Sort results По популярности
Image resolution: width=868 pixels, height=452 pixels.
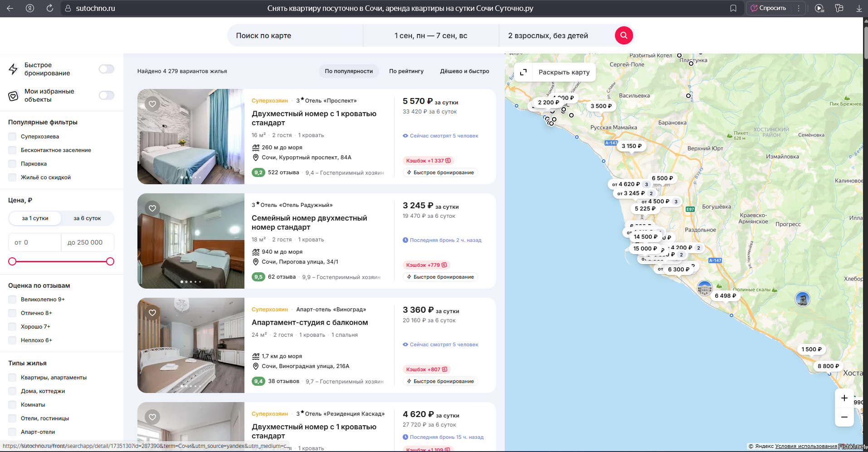point(349,71)
